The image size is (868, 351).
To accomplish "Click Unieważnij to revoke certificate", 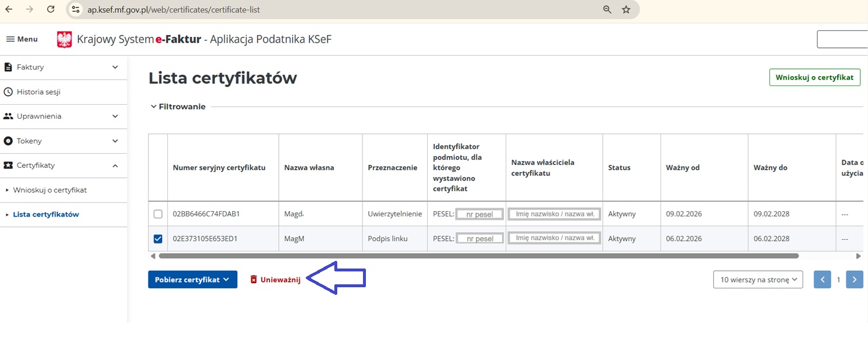I will tap(275, 280).
